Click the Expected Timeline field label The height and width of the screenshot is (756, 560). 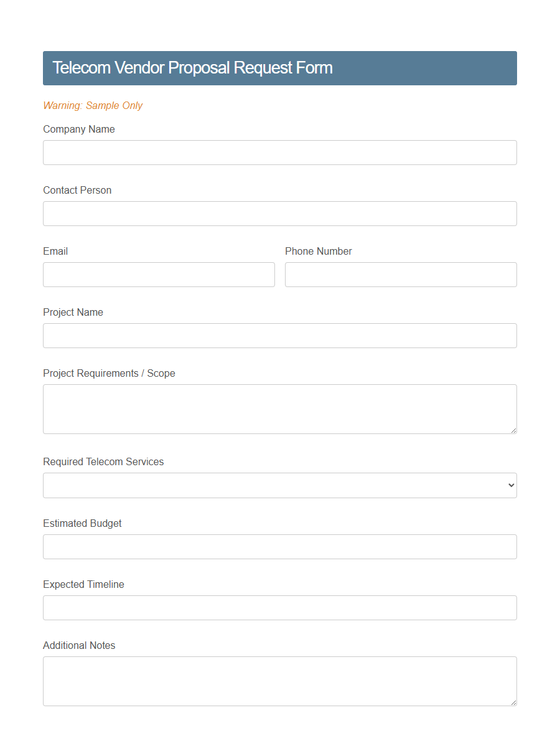tap(83, 585)
